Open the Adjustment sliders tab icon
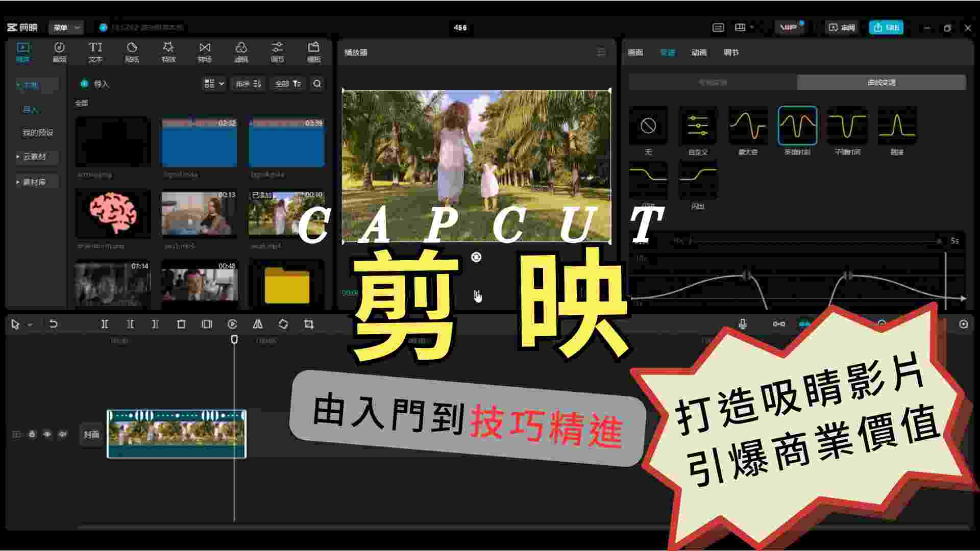Image resolution: width=980 pixels, height=551 pixels. coord(277,48)
